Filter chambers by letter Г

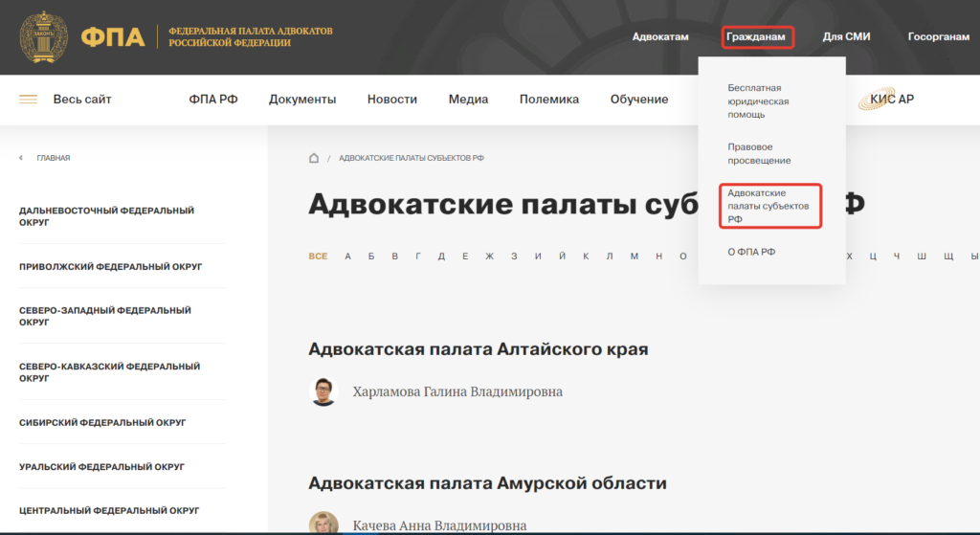coord(418,256)
